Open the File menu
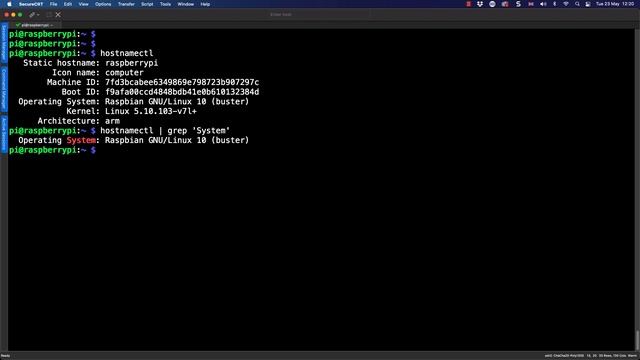 (53, 4)
